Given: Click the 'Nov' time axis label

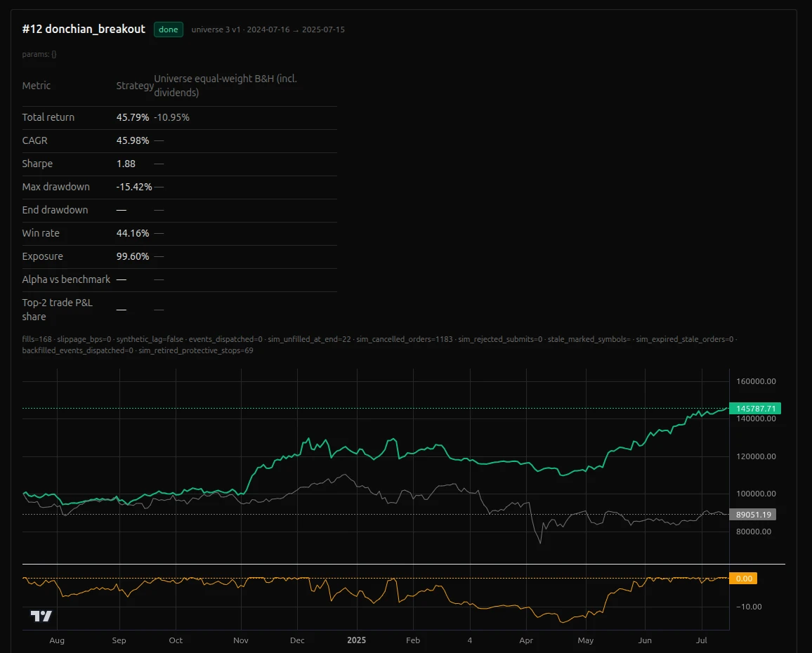Looking at the screenshot, I should [x=241, y=640].
